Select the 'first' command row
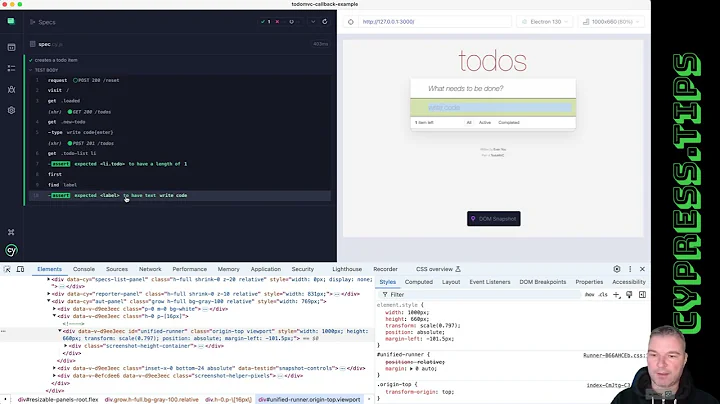This screenshot has width=720, height=404. click(180, 174)
